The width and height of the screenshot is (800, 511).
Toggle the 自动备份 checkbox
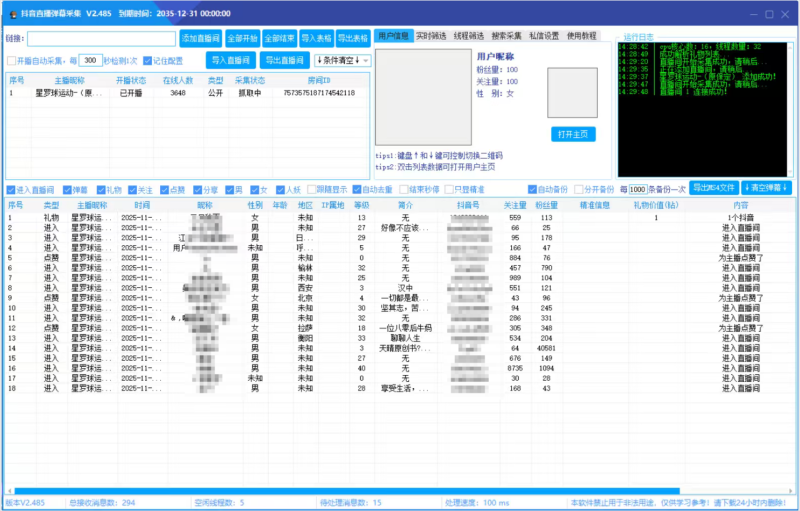click(x=533, y=189)
